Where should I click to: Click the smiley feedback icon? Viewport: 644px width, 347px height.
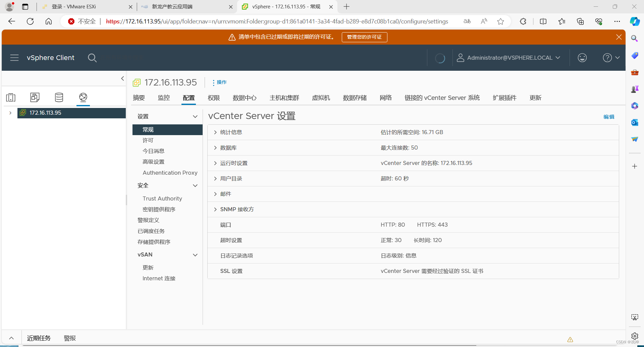pos(582,58)
